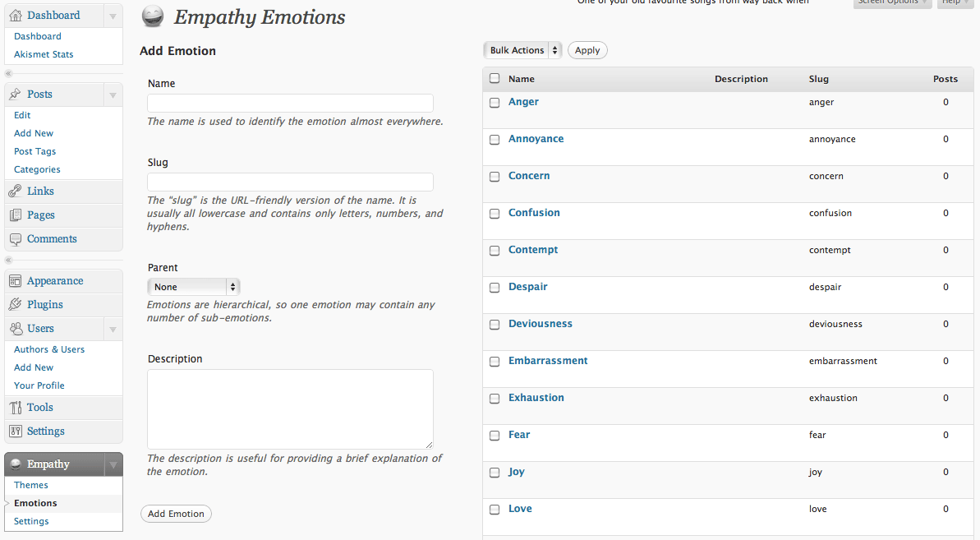The width and height of the screenshot is (980, 540).
Task: Open Post Tags in the Posts submenu
Action: click(x=35, y=151)
